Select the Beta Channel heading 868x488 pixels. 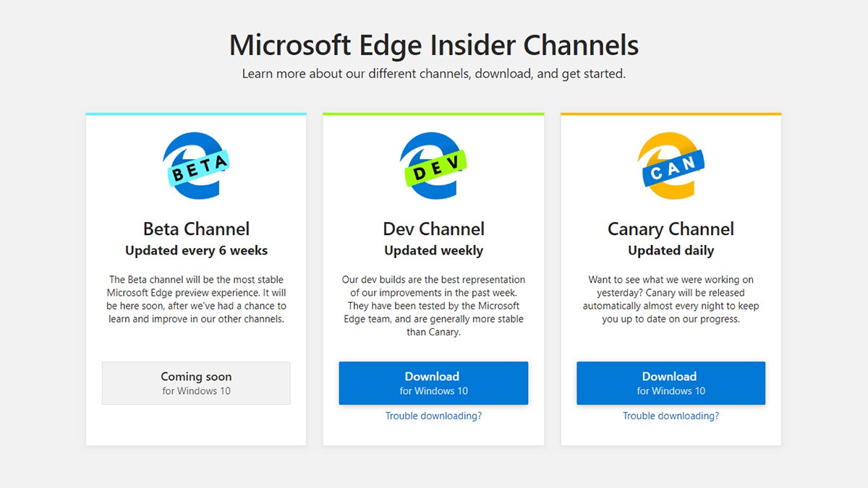[196, 228]
